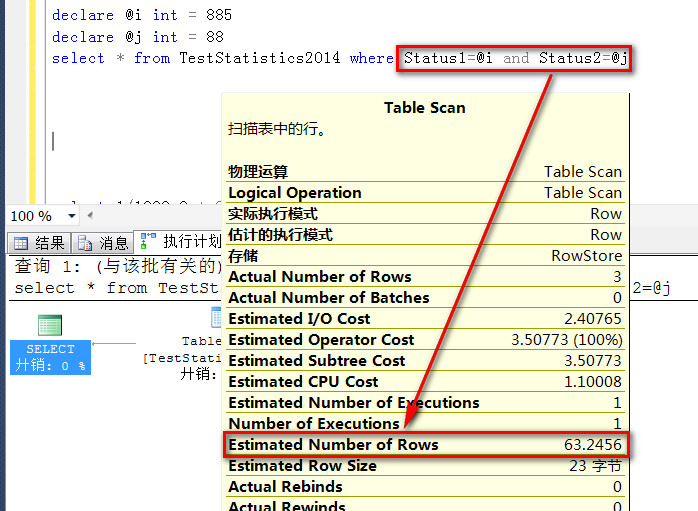The width and height of the screenshot is (698, 511).
Task: Click the 'Estimated CPU Cost' row label
Action: point(303,381)
